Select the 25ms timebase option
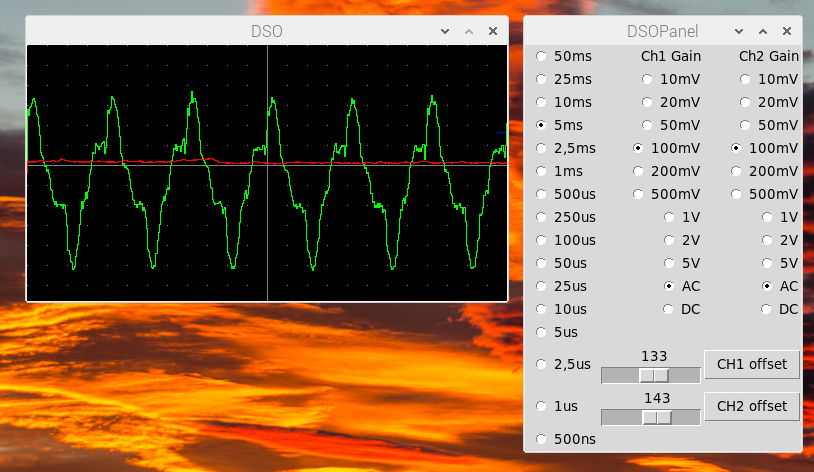814x472 pixels. [x=564, y=79]
